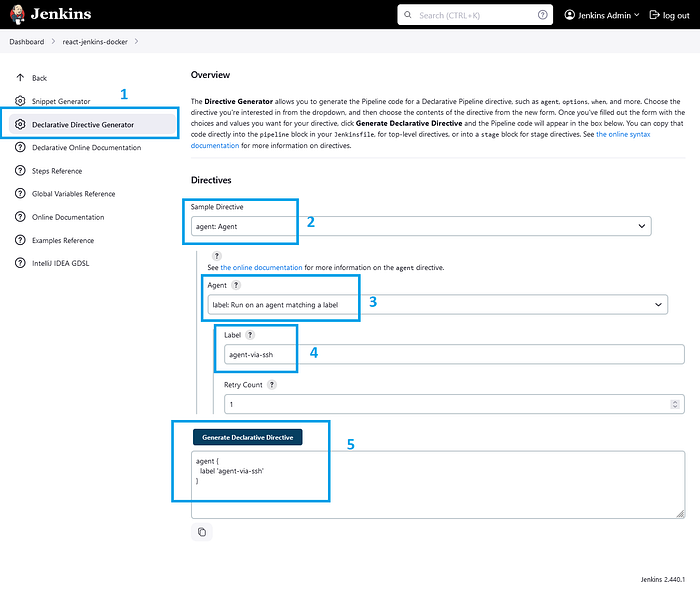Click the Snippet Generator gear icon

[20, 101]
